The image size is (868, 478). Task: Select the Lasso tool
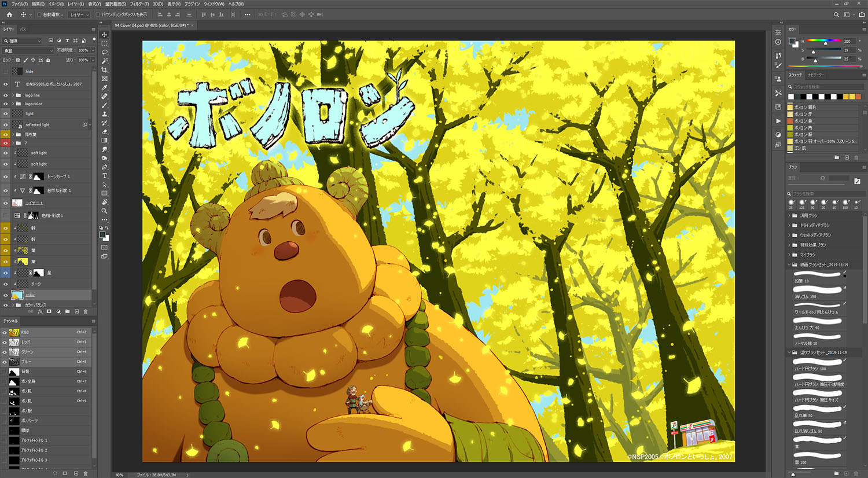105,52
